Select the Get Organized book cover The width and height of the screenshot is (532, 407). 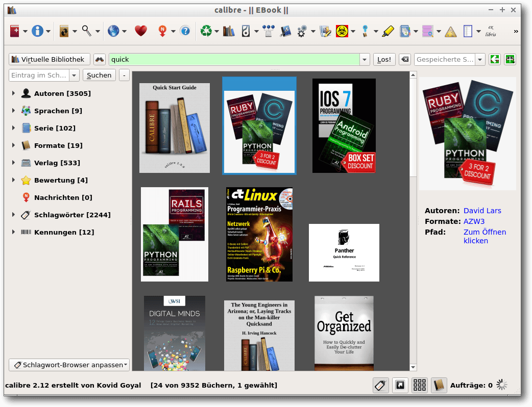click(x=344, y=333)
